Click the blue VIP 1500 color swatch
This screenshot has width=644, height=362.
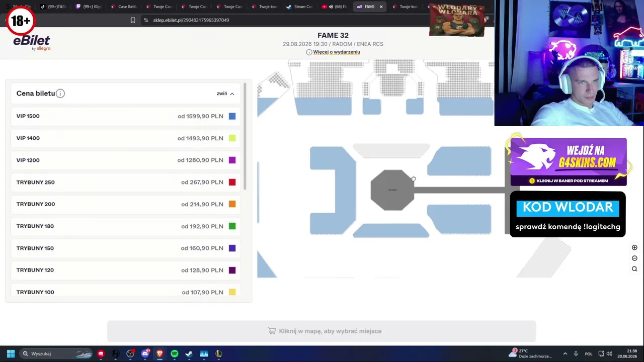(232, 116)
